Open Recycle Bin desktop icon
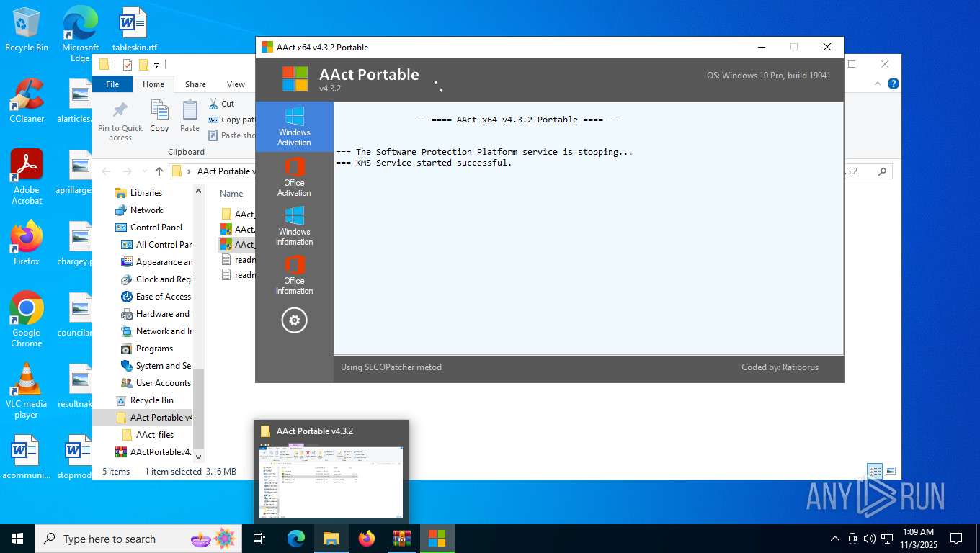Screen dimensions: 980x553 27,30
